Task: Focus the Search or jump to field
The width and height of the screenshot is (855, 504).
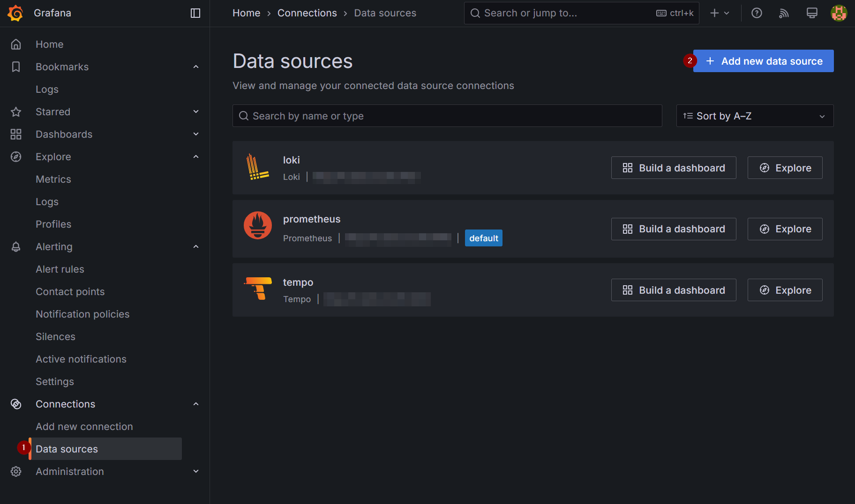Action: pos(581,13)
